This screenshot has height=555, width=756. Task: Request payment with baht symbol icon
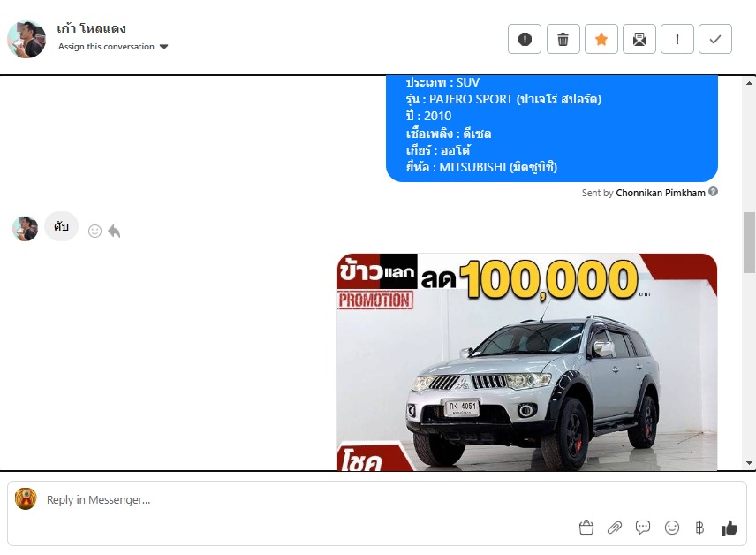click(x=699, y=528)
